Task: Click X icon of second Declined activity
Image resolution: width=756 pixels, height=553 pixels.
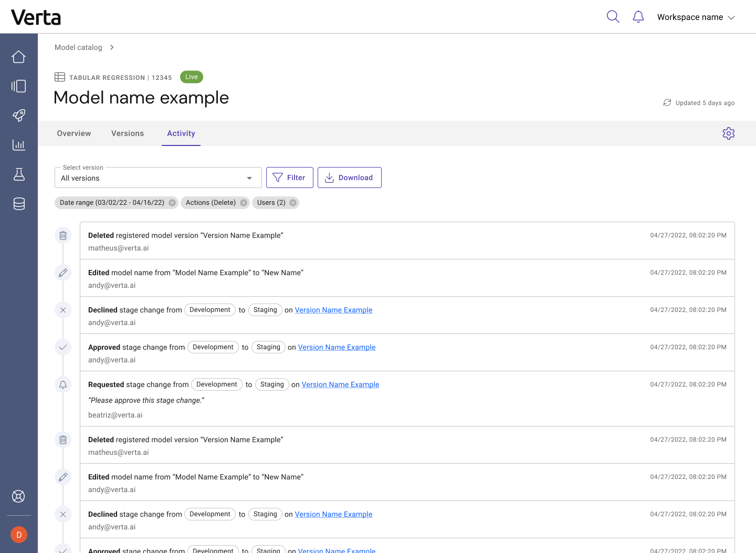Action: tap(63, 514)
